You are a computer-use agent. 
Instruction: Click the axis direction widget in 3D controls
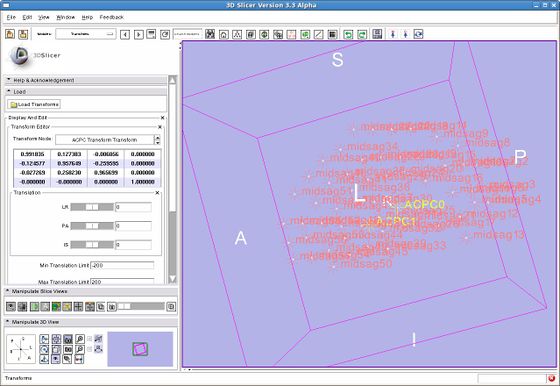click(21, 349)
